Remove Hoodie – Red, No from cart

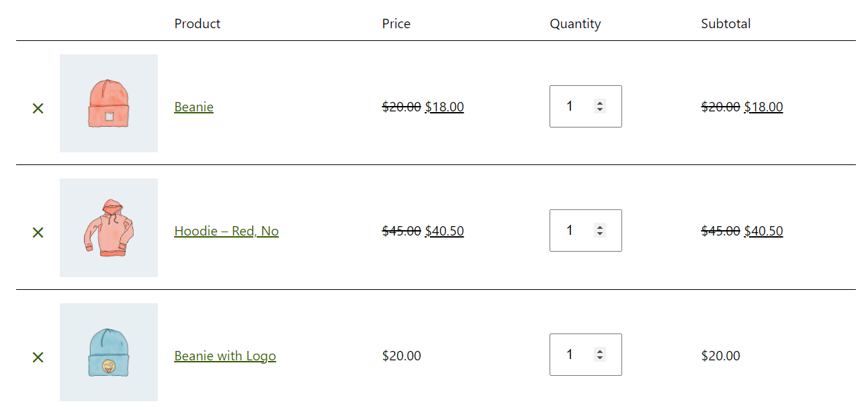(x=38, y=232)
